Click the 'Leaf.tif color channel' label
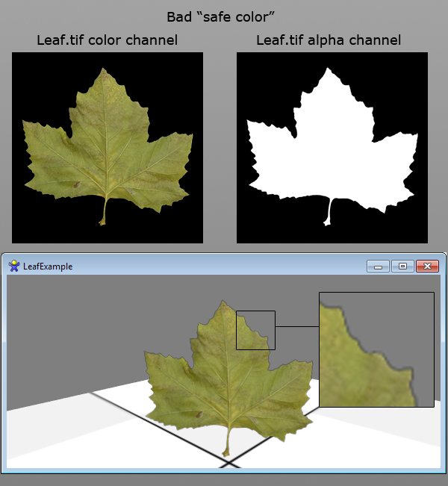 [108, 40]
